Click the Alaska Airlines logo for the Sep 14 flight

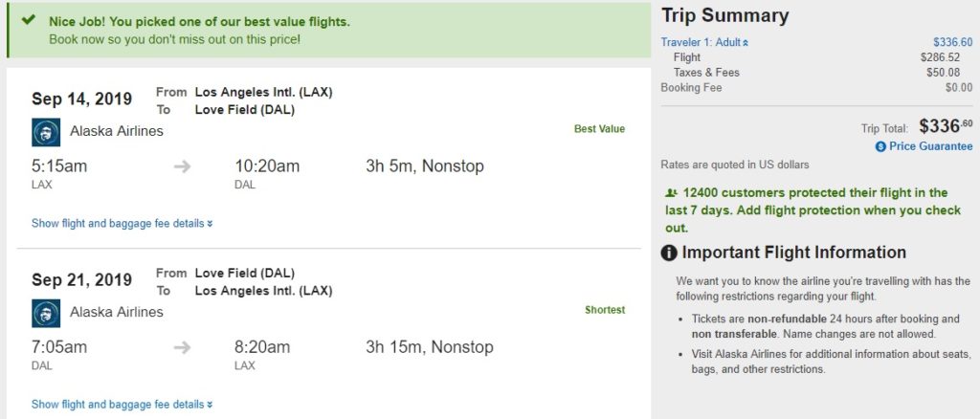click(x=46, y=132)
